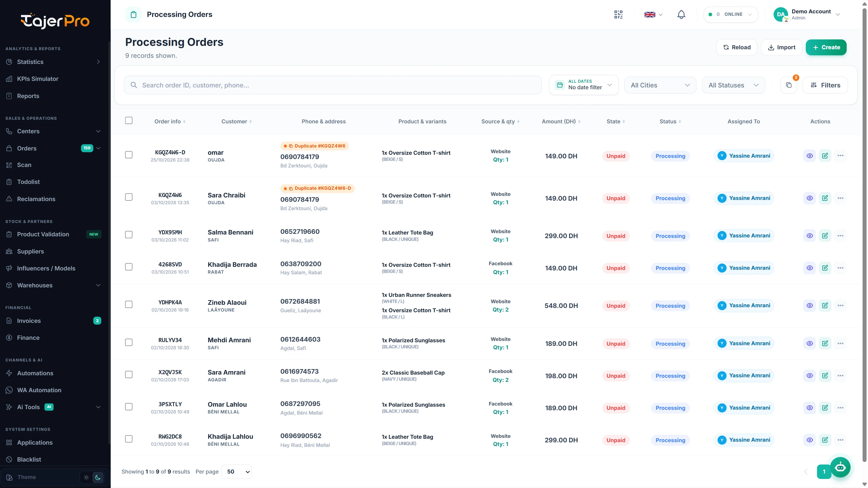Tick the checkbox for order YDHPK4A
Image resolution: width=868 pixels, height=488 pixels.
[129, 305]
